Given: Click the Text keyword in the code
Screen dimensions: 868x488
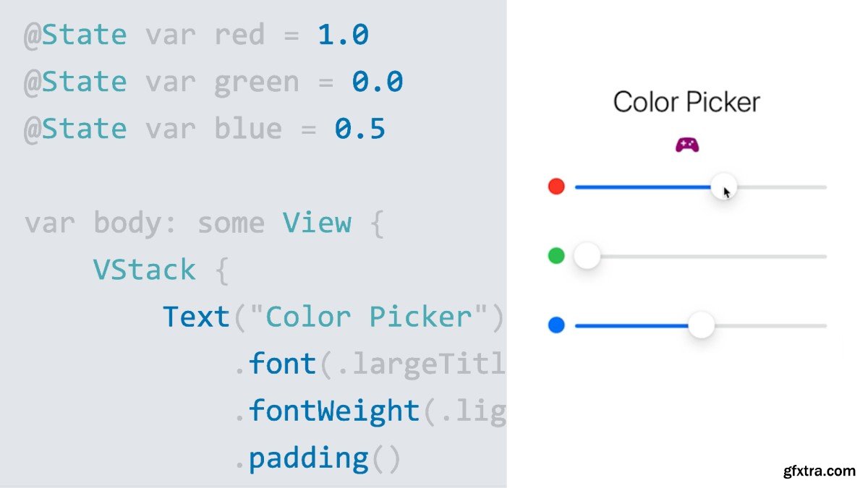Looking at the screenshot, I should click(195, 317).
